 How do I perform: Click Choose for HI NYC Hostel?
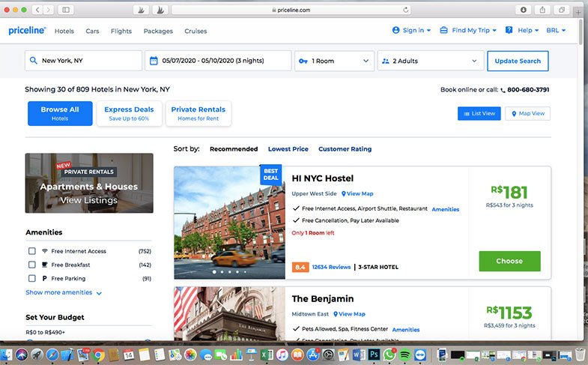(x=509, y=261)
